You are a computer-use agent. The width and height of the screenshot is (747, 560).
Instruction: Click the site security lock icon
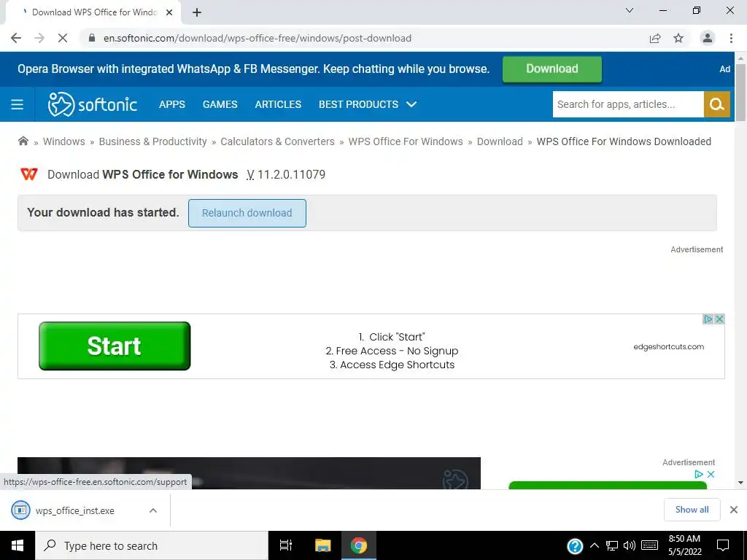(91, 38)
